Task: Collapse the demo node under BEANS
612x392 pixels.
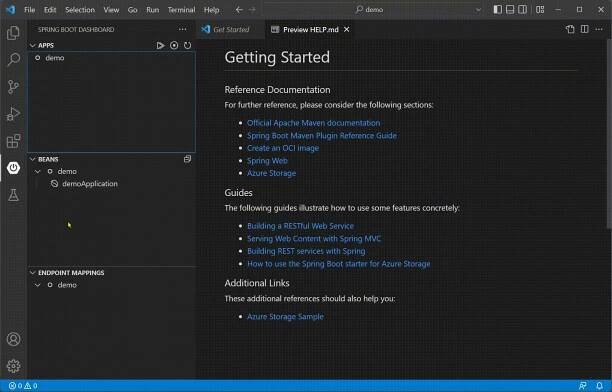Action: pos(37,171)
